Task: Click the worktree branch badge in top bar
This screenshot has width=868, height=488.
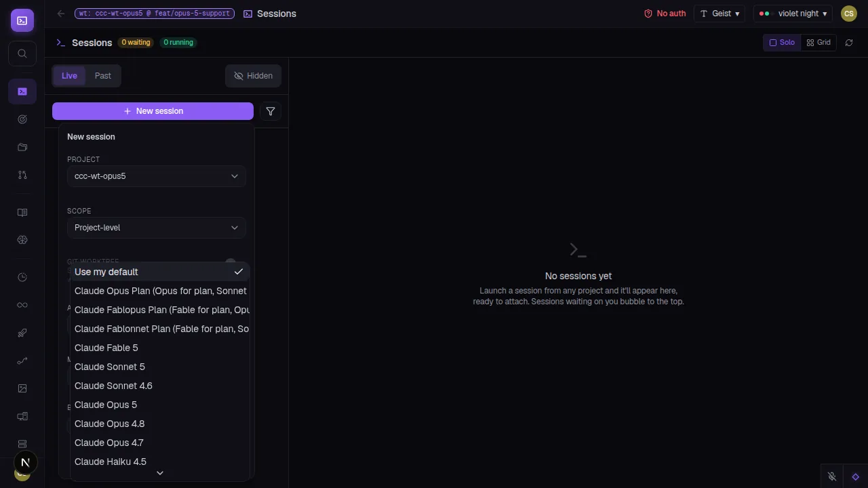Action: [155, 14]
